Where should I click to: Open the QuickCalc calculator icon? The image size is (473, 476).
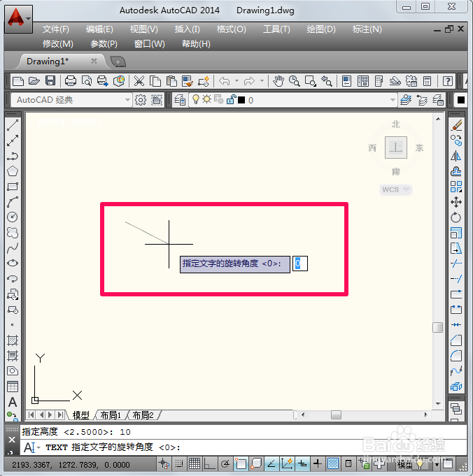(x=427, y=81)
